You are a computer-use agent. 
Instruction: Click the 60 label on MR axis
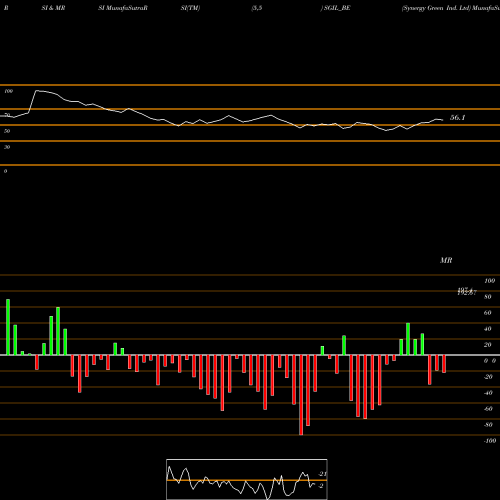click(x=488, y=313)
